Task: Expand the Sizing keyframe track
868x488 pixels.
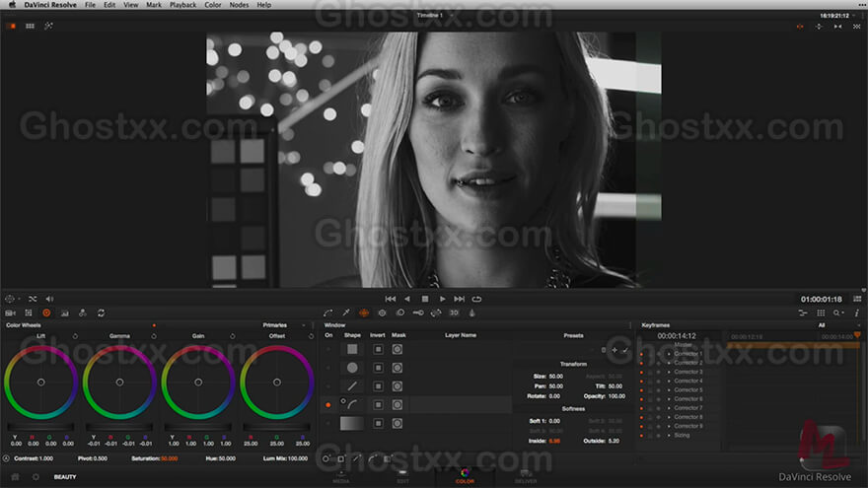Action: point(669,436)
